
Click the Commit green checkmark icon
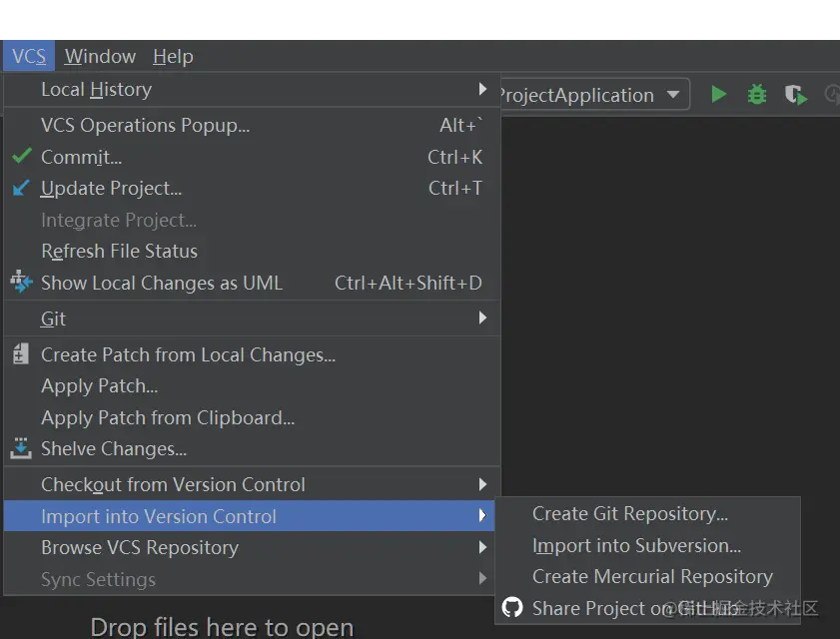pyautogui.click(x=21, y=156)
